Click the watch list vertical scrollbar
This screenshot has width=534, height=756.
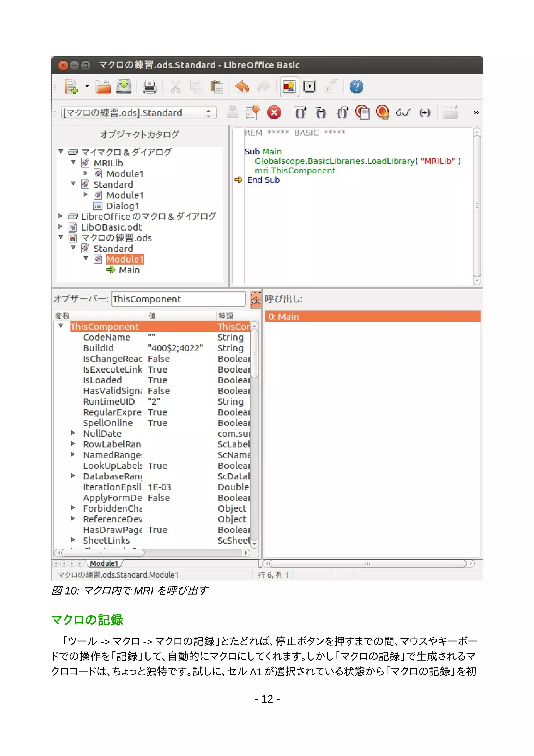click(x=254, y=434)
